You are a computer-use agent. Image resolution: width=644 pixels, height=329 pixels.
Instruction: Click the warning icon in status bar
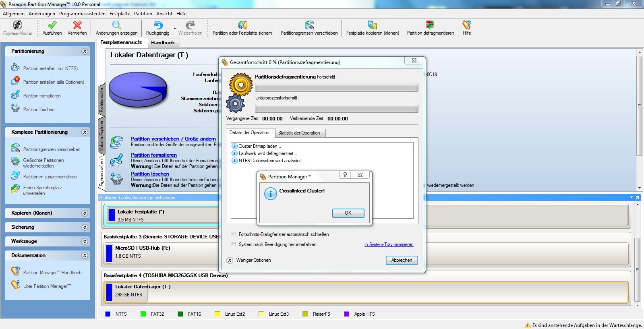click(x=528, y=325)
